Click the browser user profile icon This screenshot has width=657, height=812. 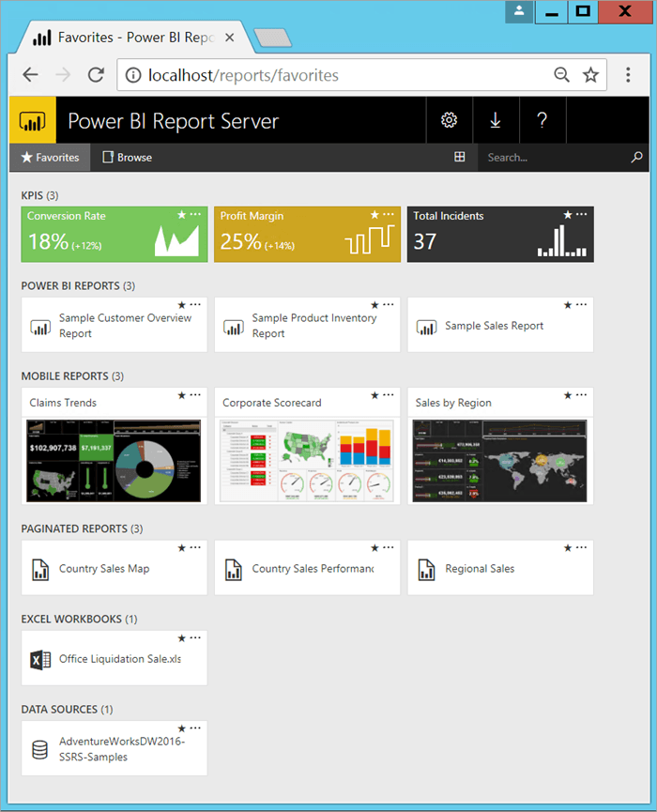point(519,11)
